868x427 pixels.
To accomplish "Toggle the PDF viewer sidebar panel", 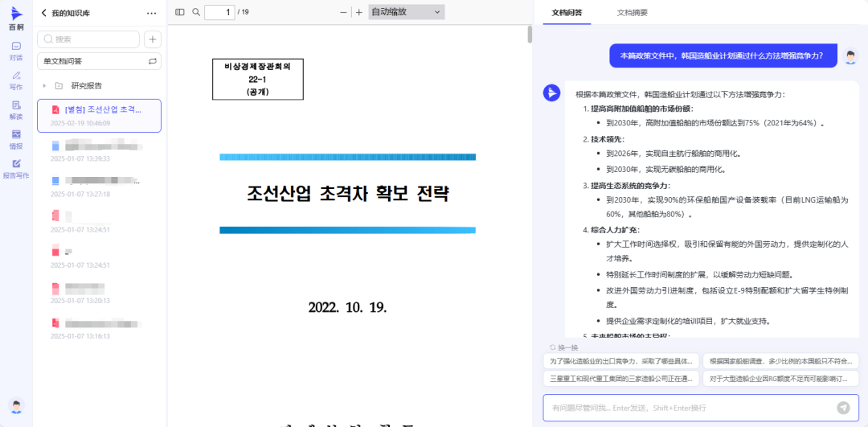I will (180, 12).
